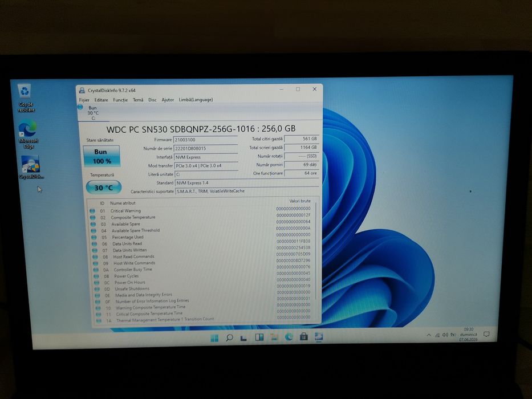This screenshot has width=532, height=399.
Task: Open taskbar Search
Action: click(229, 337)
